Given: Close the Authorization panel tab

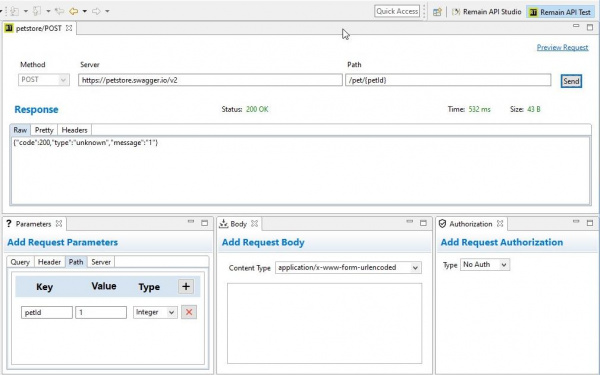Looking at the screenshot, I should [500, 223].
